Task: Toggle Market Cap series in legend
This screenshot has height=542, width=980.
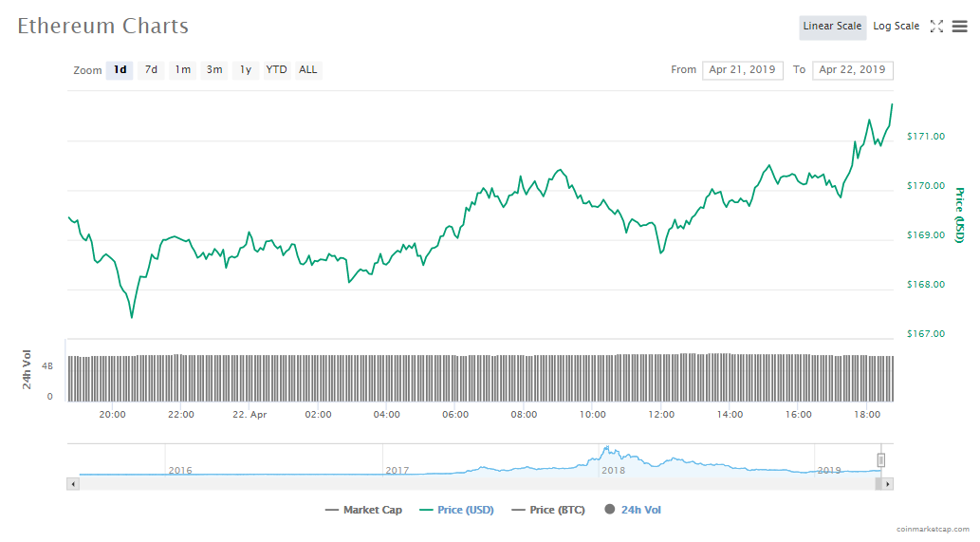Action: 363,510
